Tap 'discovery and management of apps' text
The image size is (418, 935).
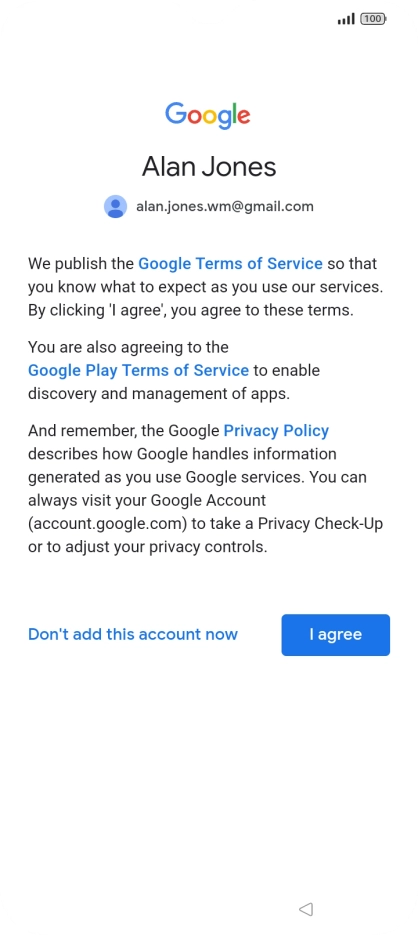coord(159,394)
